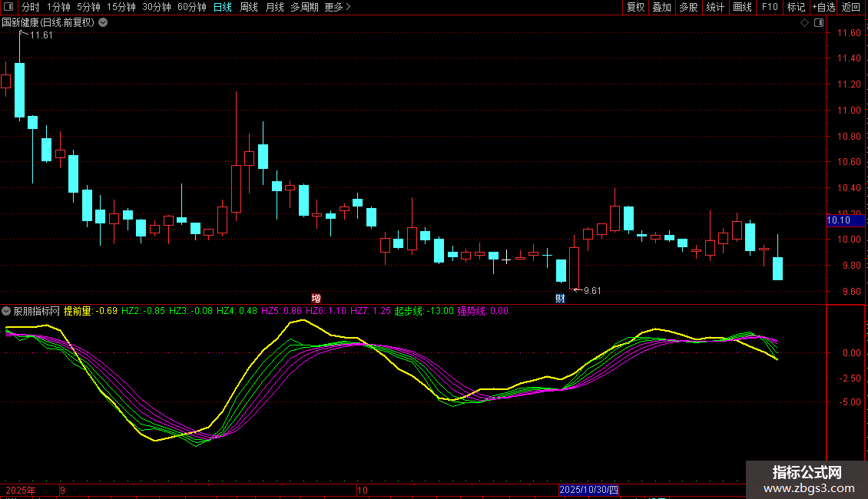Enable the 多周期 multi-period view
The height and width of the screenshot is (499, 868).
point(304,7)
